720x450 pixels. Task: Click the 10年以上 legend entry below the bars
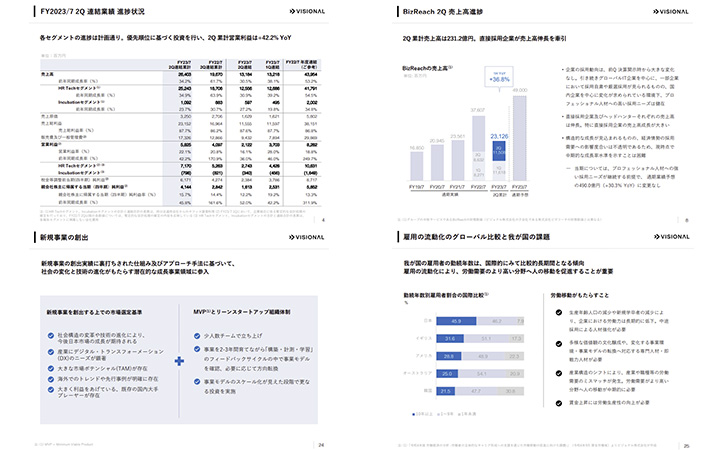[x=423, y=414]
